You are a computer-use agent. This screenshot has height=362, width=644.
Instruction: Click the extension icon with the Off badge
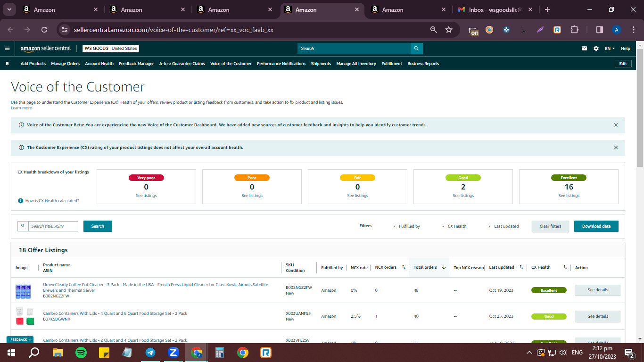pyautogui.click(x=474, y=31)
